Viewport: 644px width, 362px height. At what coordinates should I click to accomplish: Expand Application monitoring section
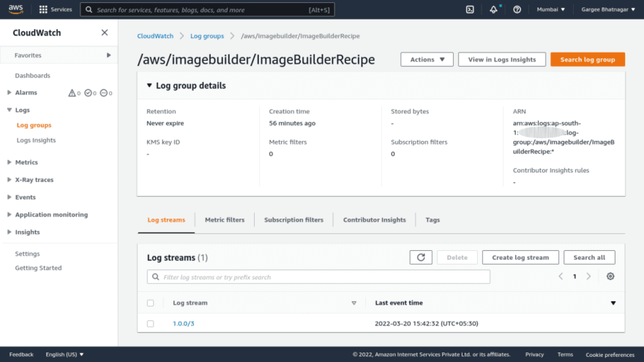point(9,214)
